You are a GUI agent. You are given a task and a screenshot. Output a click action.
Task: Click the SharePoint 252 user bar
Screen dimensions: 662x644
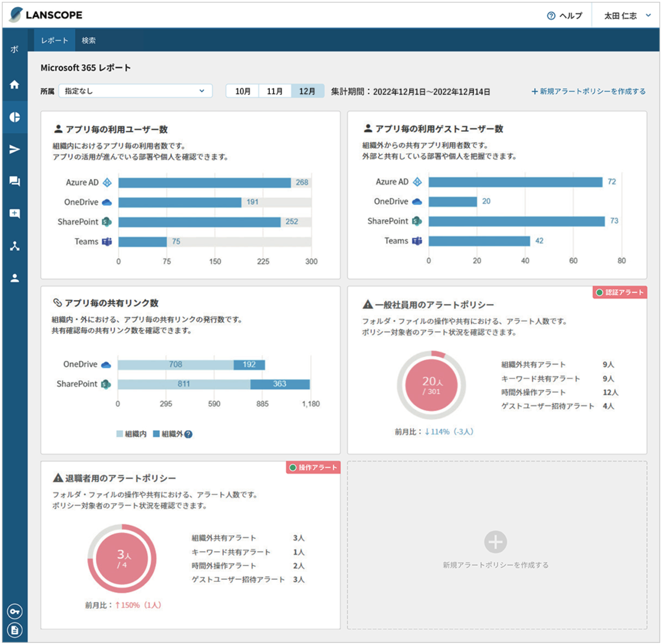pos(199,222)
